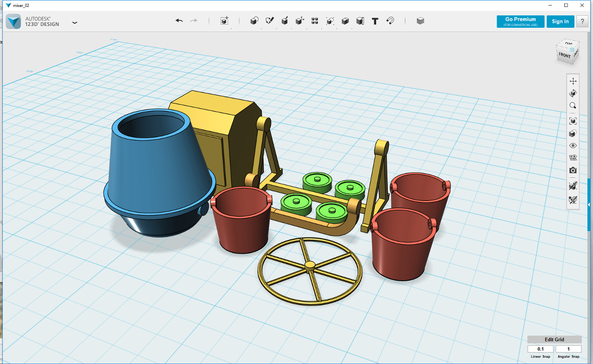Click the Fit to view icon

pos(573,121)
